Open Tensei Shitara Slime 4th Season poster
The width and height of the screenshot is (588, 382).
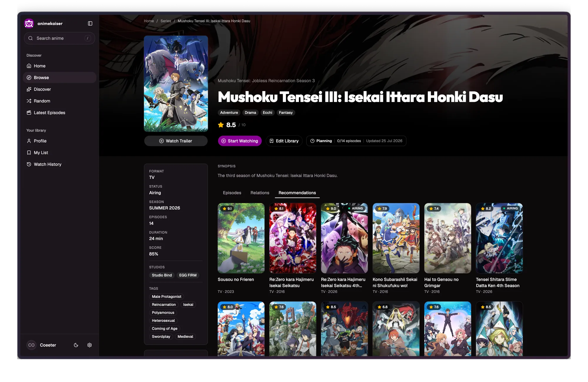[499, 238]
